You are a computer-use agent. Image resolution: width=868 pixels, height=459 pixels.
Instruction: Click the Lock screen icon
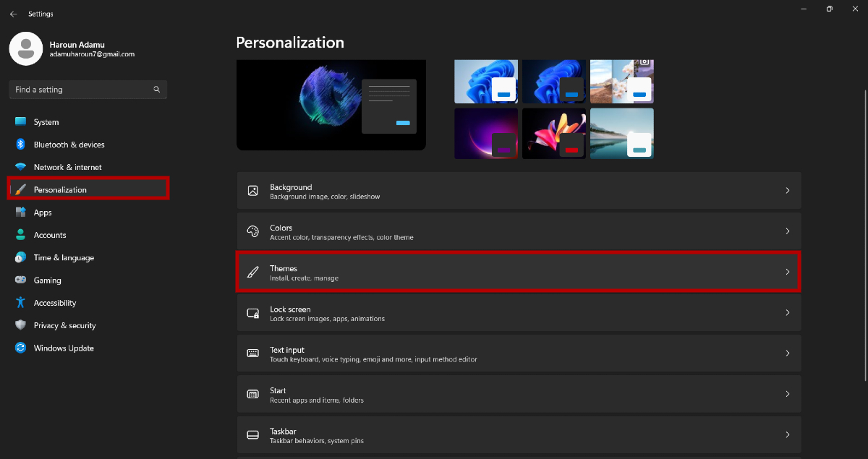coord(253,313)
